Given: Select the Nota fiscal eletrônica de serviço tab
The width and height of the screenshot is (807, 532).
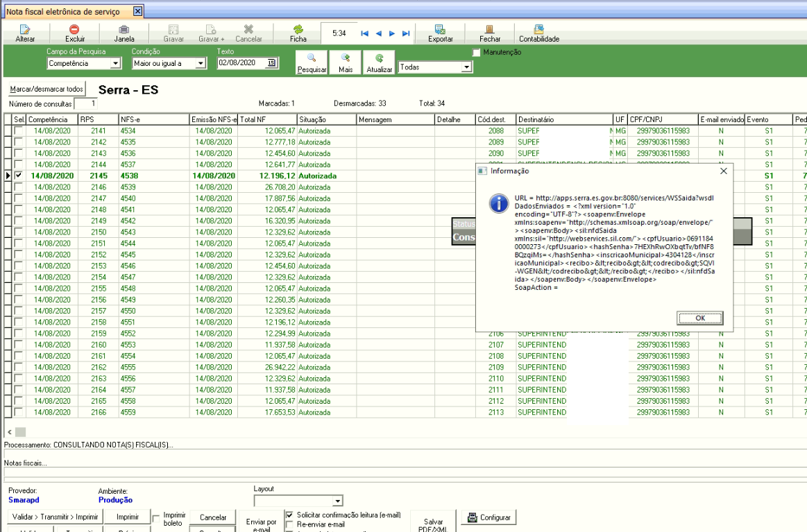Looking at the screenshot, I should pyautogui.click(x=63, y=12).
